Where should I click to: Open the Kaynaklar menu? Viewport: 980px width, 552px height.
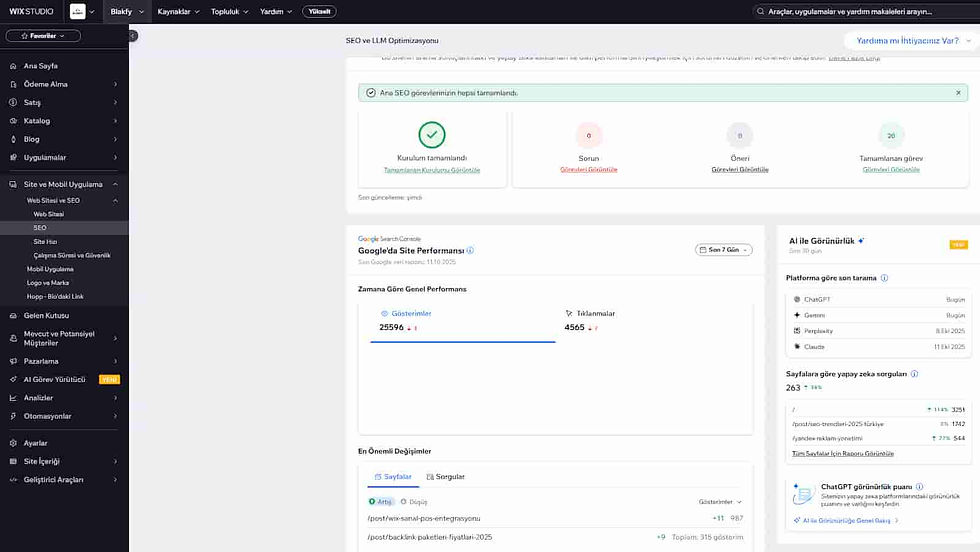point(178,11)
